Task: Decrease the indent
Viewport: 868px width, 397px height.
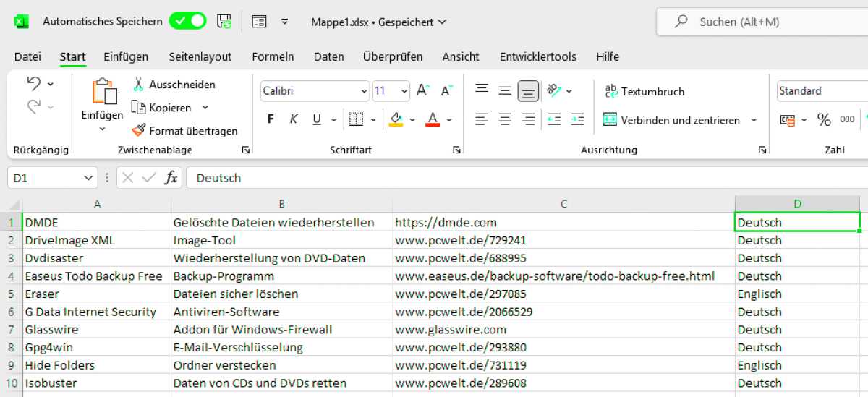Action: (x=554, y=119)
